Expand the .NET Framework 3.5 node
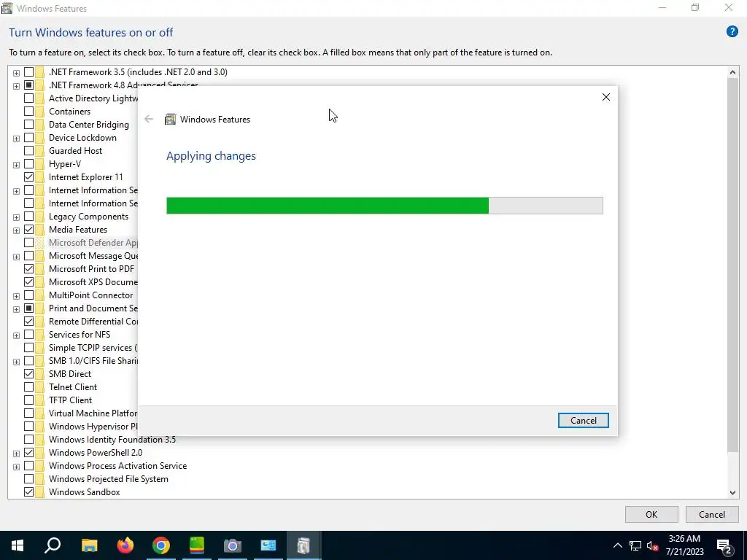Screen dimensions: 747x560 (x=16, y=73)
